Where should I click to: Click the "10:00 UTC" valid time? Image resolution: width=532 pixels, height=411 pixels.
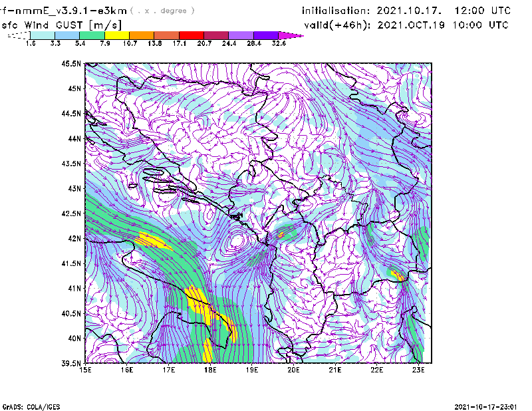(480, 25)
